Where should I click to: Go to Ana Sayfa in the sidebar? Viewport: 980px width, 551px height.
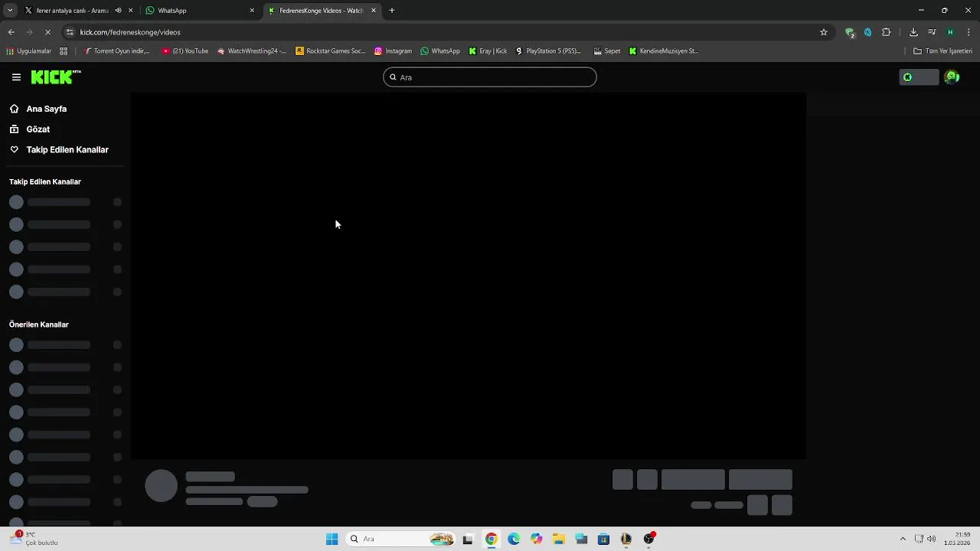click(x=47, y=109)
